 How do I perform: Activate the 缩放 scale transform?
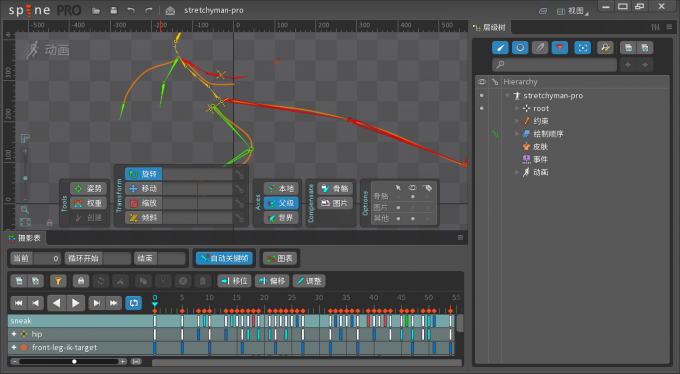coord(144,203)
